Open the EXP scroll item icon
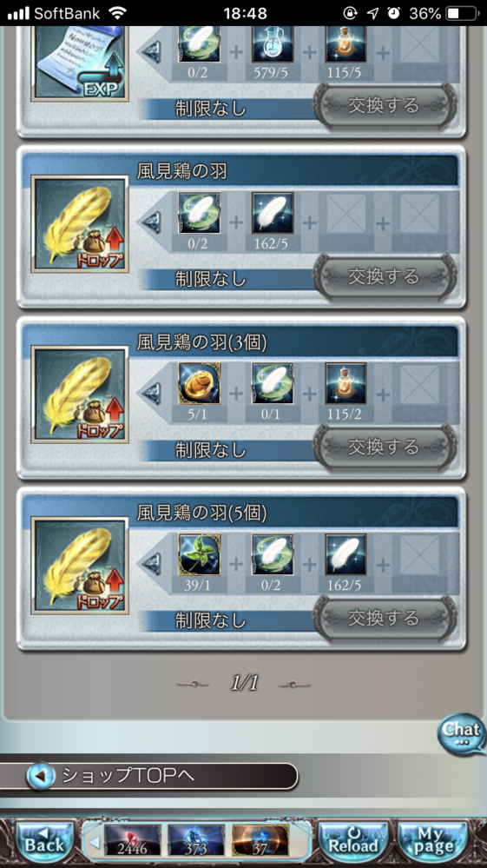The width and height of the screenshot is (487, 868). pyautogui.click(x=80, y=63)
